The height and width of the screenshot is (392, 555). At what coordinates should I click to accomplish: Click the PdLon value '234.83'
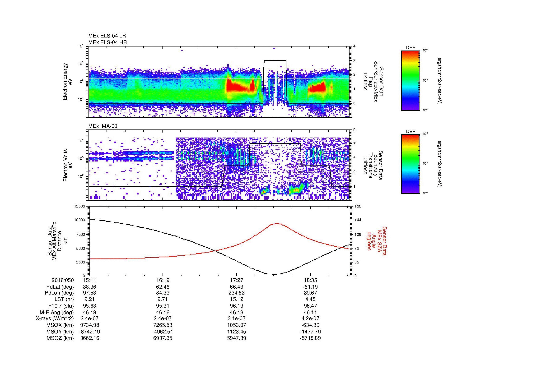236,293
